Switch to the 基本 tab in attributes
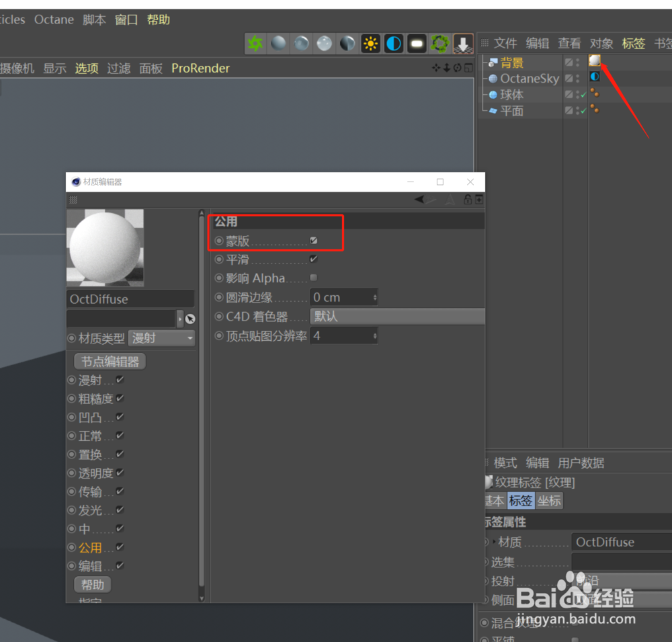 pos(495,500)
